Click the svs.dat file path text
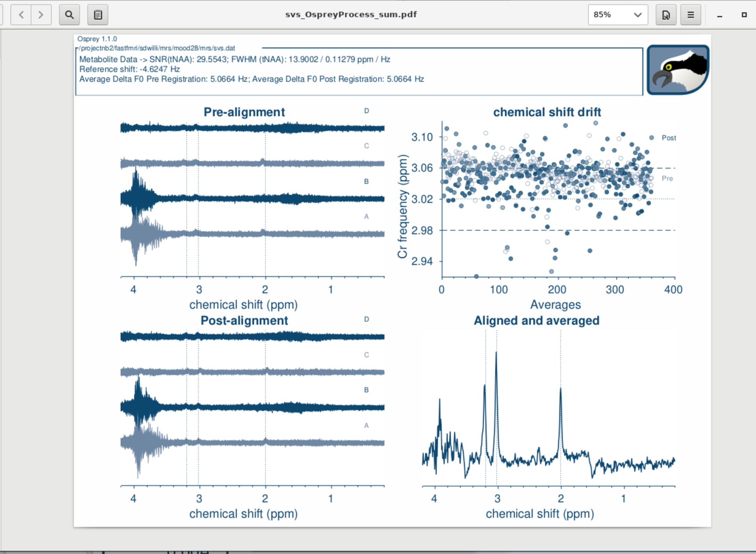This screenshot has height=554, width=756. (x=157, y=48)
